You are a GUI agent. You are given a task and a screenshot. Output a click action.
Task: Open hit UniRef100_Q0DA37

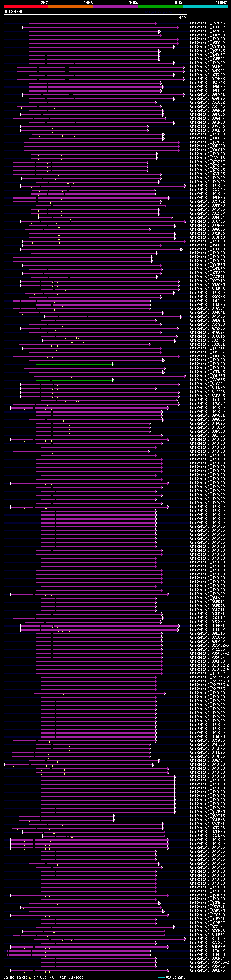208,55
